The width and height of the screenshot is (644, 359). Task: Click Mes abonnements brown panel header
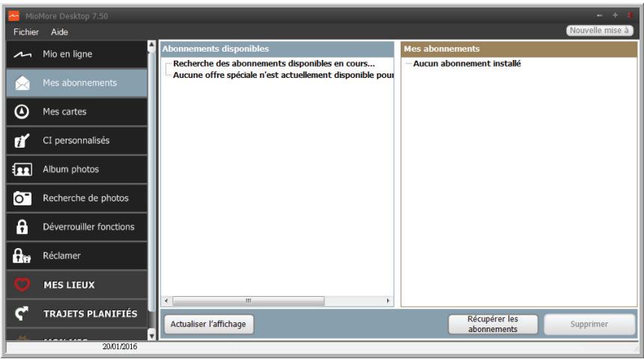(x=519, y=49)
